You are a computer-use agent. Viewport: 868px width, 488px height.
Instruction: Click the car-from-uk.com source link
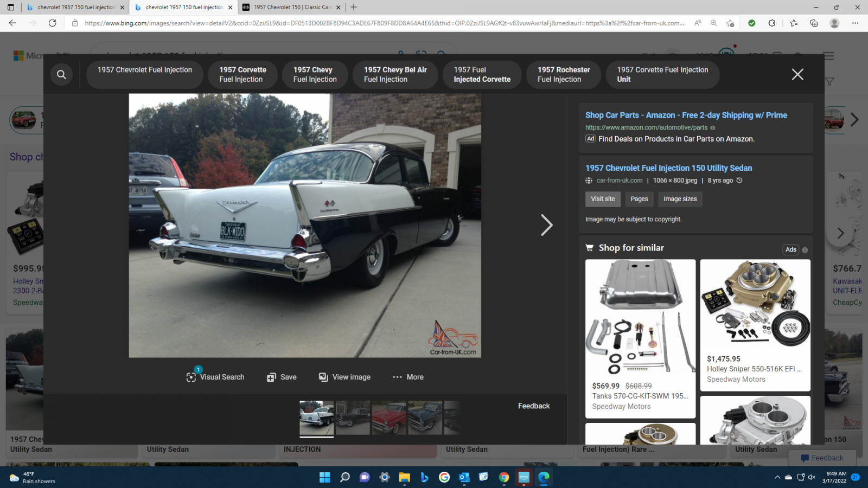coord(619,181)
